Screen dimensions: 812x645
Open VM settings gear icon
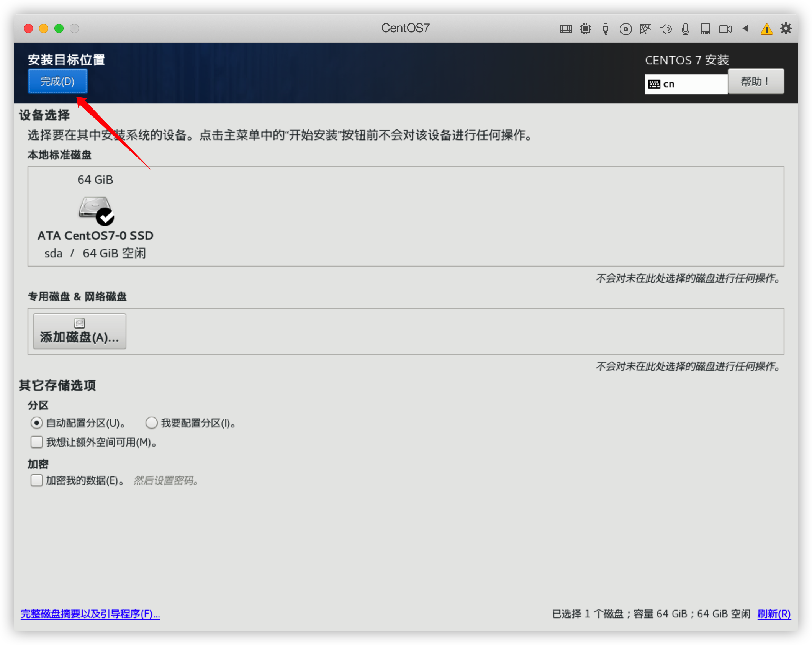click(x=786, y=28)
